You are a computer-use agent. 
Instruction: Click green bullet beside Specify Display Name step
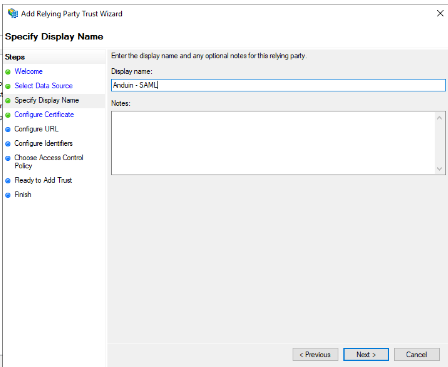point(8,101)
